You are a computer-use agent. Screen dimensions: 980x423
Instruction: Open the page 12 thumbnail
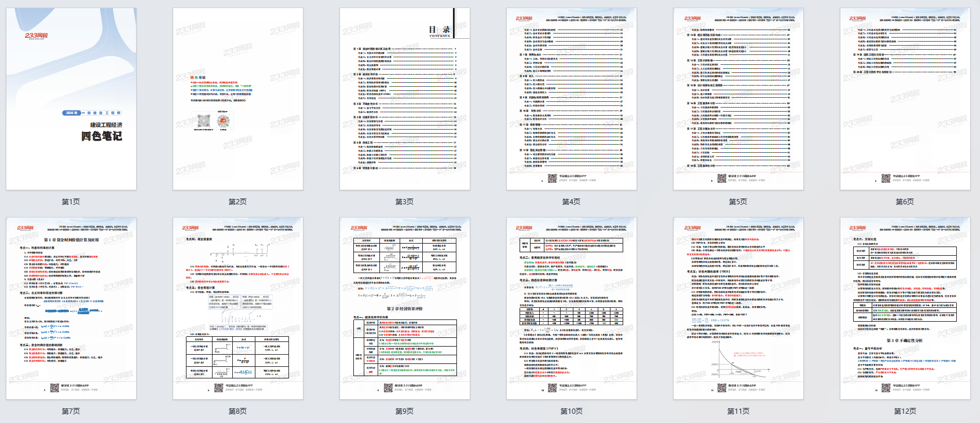(905, 308)
